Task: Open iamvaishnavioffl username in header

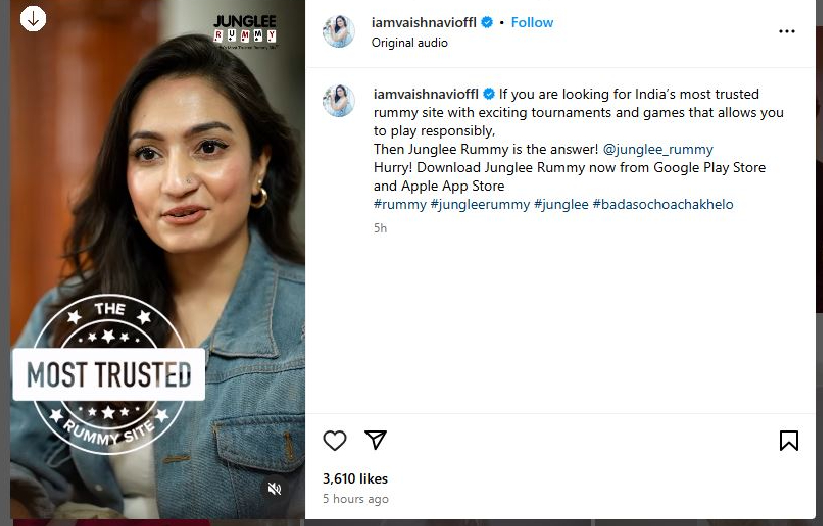Action: 425,22
